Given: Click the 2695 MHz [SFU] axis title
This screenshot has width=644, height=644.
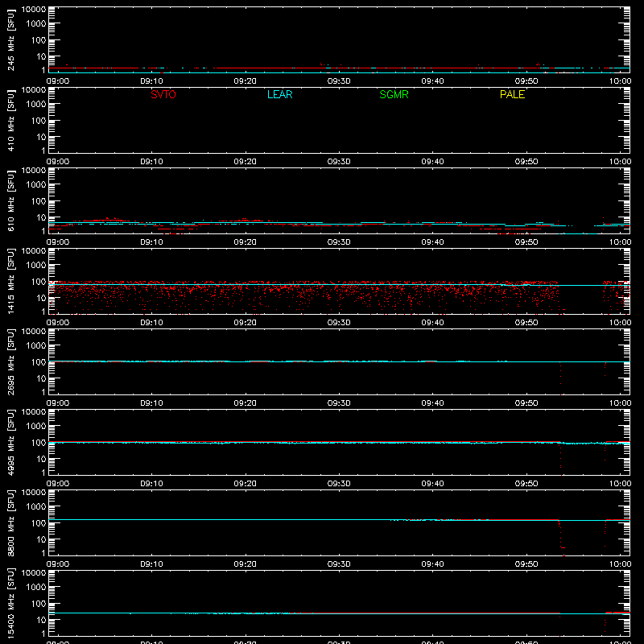Looking at the screenshot, I should click(10, 362).
